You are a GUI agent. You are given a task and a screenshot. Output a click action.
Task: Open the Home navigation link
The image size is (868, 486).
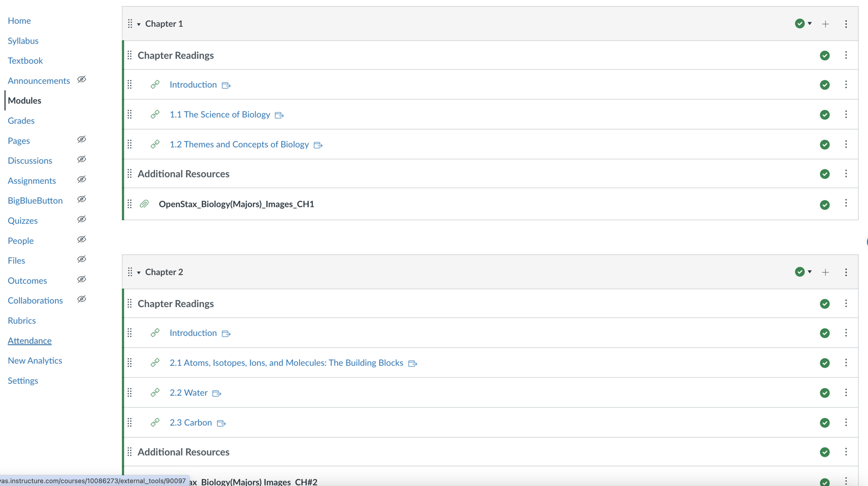pos(19,21)
